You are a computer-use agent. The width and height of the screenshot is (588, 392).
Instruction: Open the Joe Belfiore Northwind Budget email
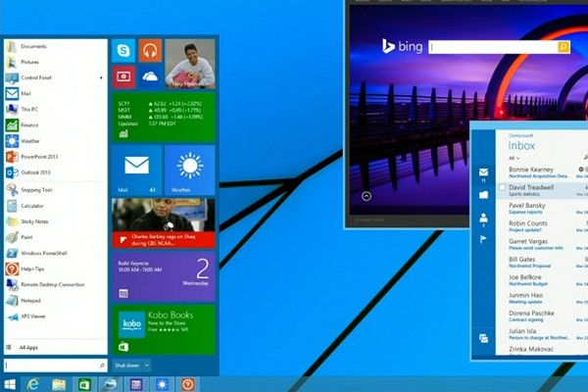542,280
